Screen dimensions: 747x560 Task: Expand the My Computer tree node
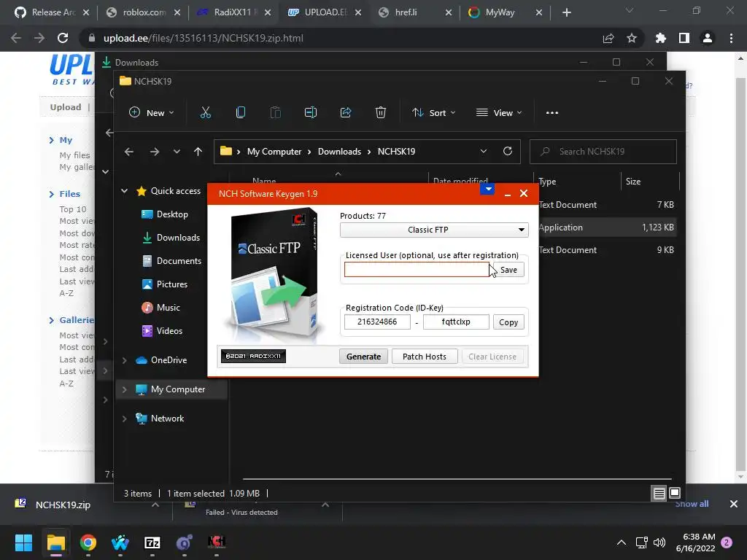click(124, 389)
